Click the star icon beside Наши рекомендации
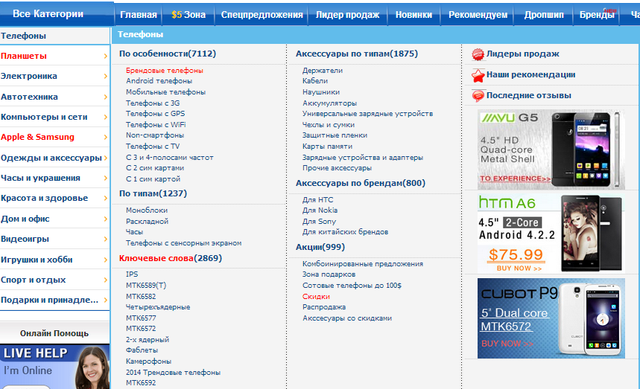This screenshot has width=640, height=389. (x=478, y=75)
